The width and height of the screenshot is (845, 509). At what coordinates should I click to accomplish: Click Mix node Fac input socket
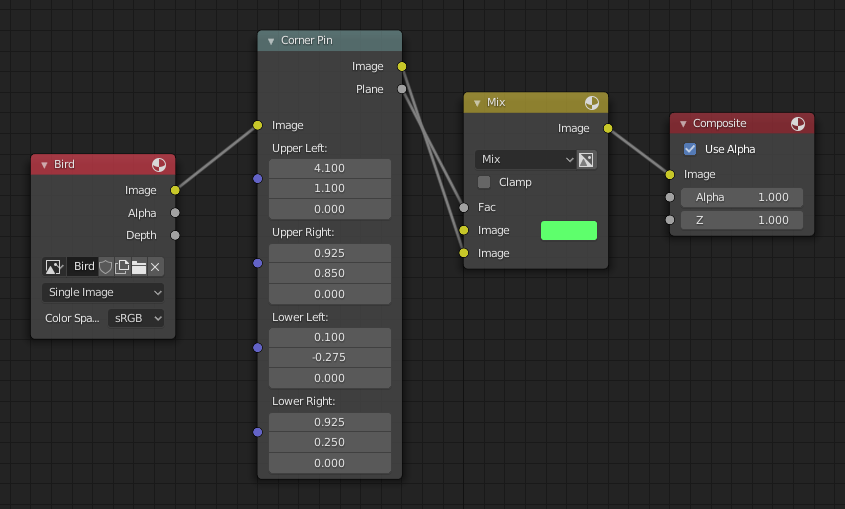pos(464,207)
